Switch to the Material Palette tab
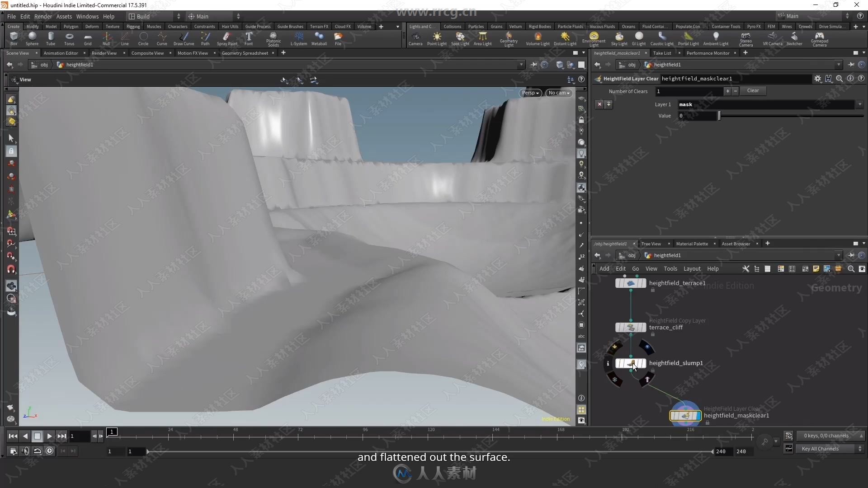The image size is (868, 488). coord(692,244)
